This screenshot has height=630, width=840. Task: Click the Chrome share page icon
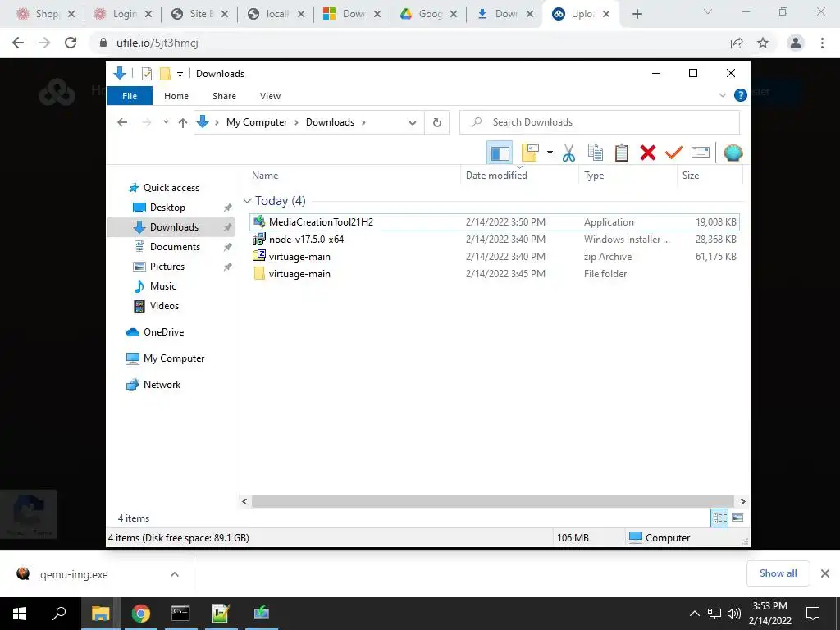pos(737,43)
